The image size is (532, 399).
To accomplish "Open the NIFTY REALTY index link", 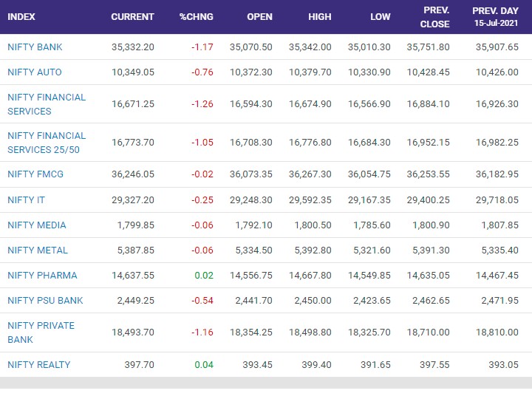I will pyautogui.click(x=38, y=364).
